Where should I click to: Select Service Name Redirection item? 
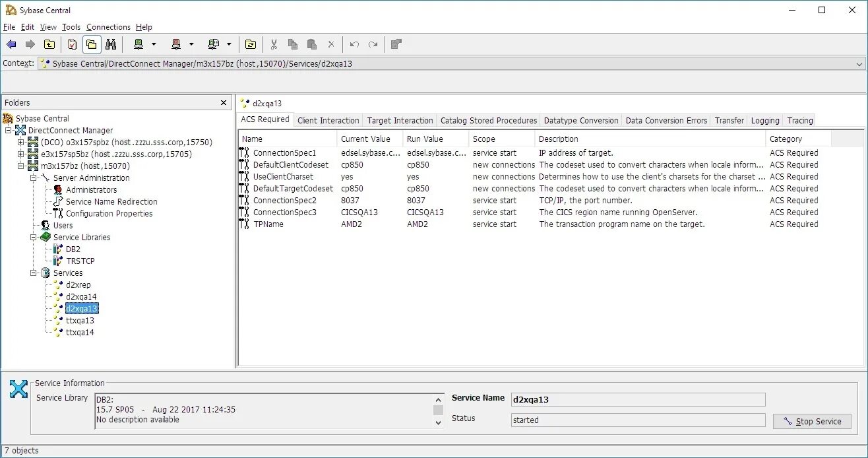coord(111,202)
